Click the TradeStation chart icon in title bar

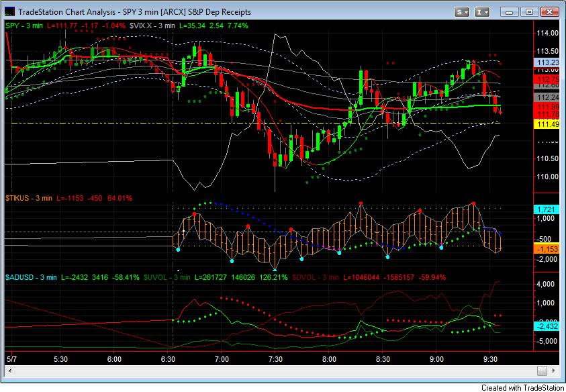tap(9, 12)
